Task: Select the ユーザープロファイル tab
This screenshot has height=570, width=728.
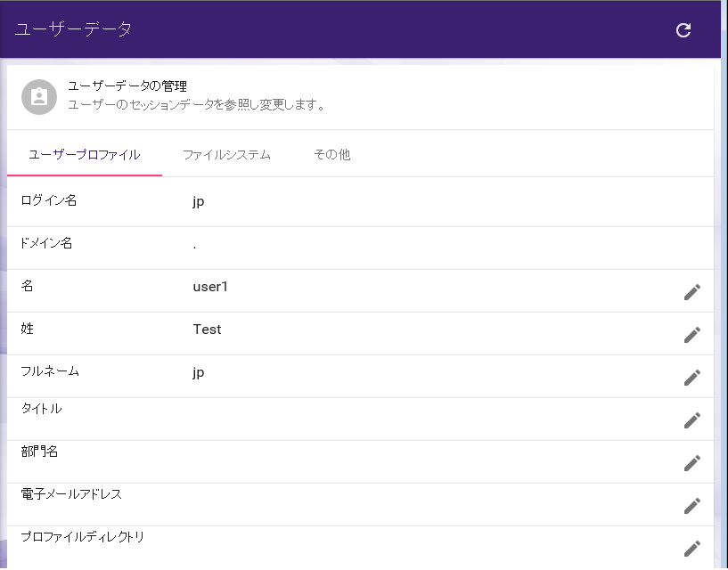Action: (84, 155)
